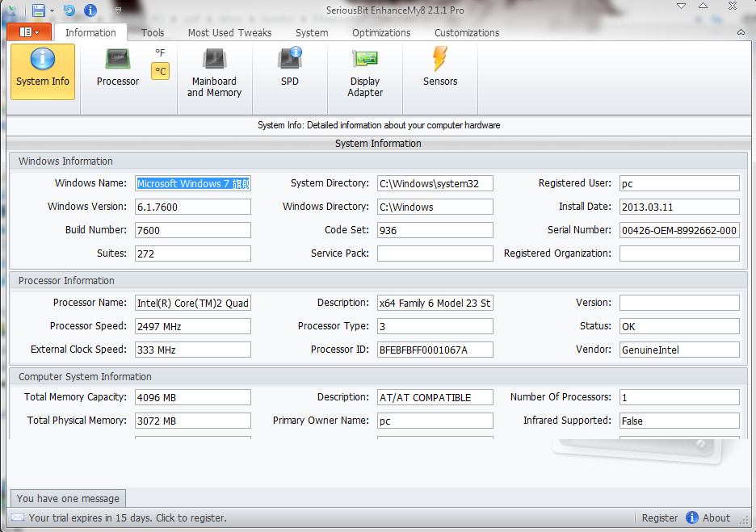This screenshot has width=756, height=532.
Task: Open the SPD memory information
Action: point(290,66)
